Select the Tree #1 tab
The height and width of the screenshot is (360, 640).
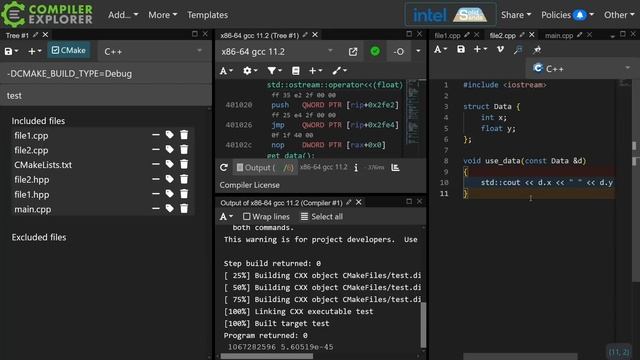pos(17,36)
